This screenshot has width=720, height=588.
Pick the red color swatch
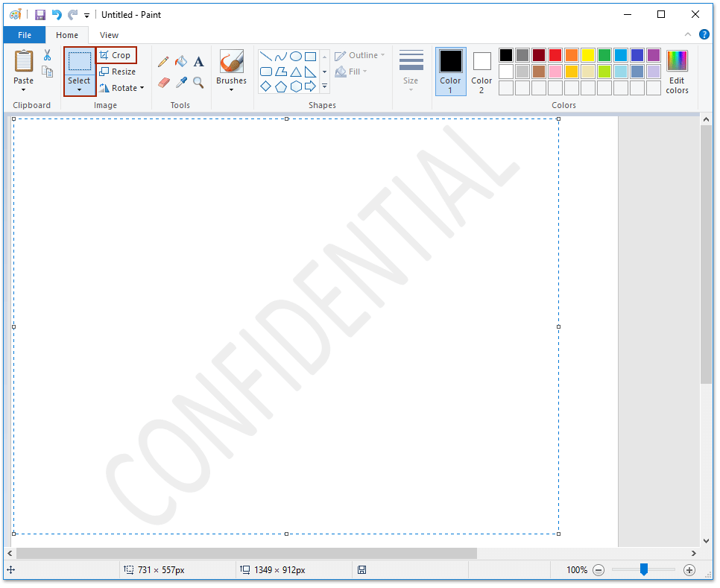click(555, 55)
